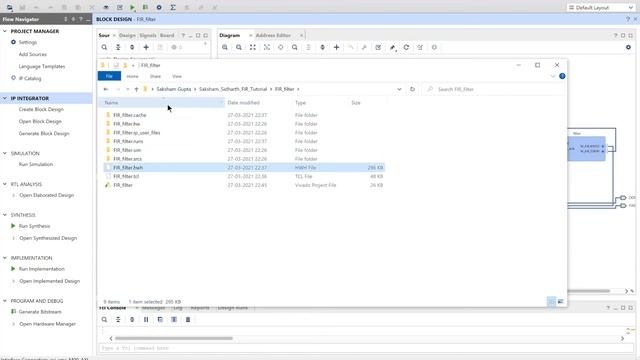Select the FIR_filter.cache folder

pos(130,115)
